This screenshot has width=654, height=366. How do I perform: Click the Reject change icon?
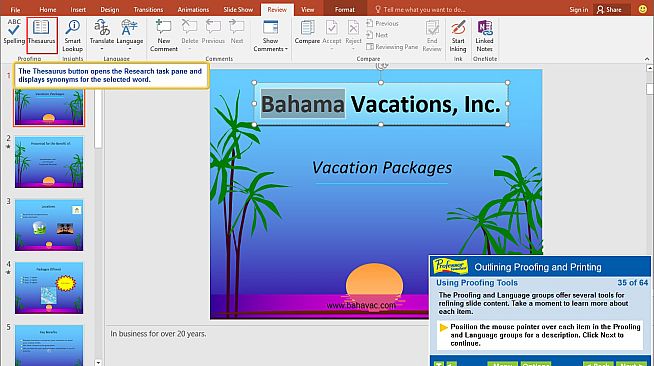click(x=353, y=28)
